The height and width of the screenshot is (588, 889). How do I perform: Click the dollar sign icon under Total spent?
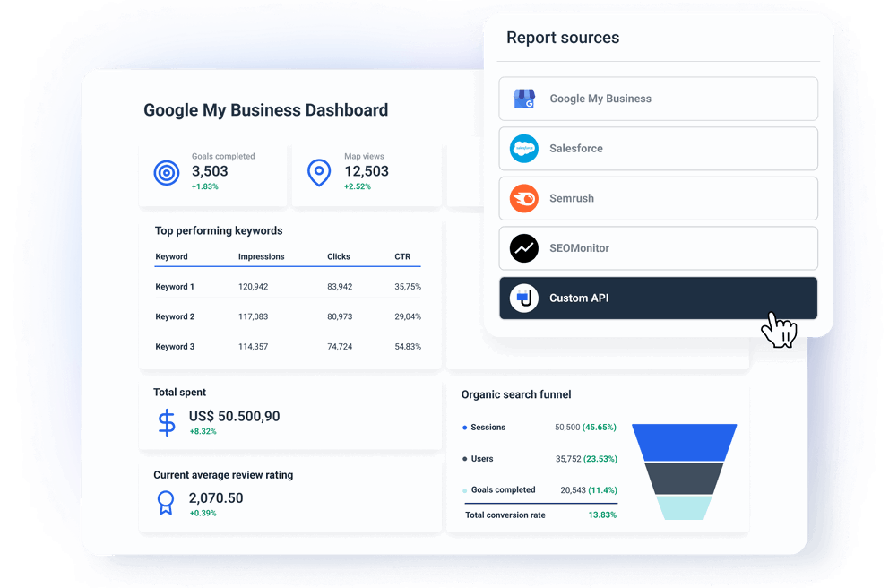166,421
